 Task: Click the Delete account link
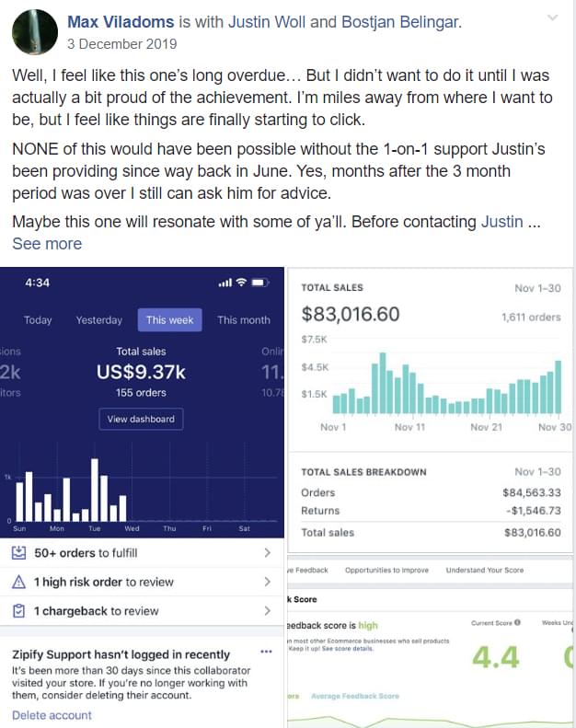click(x=52, y=715)
